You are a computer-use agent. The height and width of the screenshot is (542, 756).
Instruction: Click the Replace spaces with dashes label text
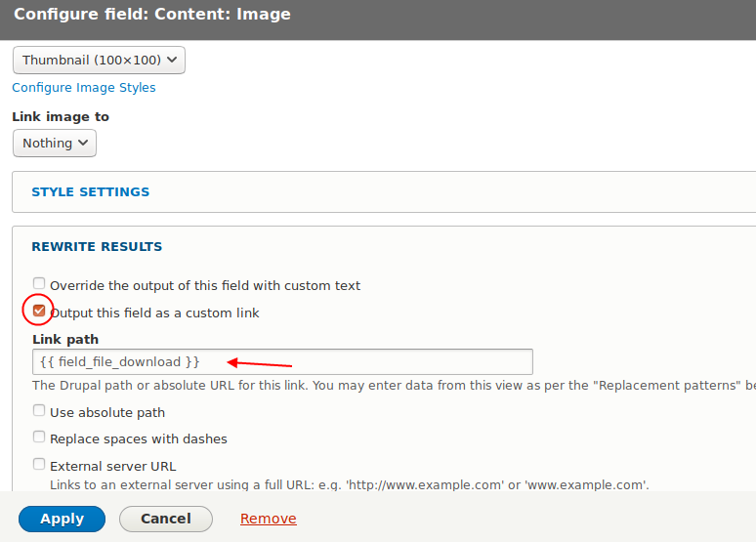point(138,439)
